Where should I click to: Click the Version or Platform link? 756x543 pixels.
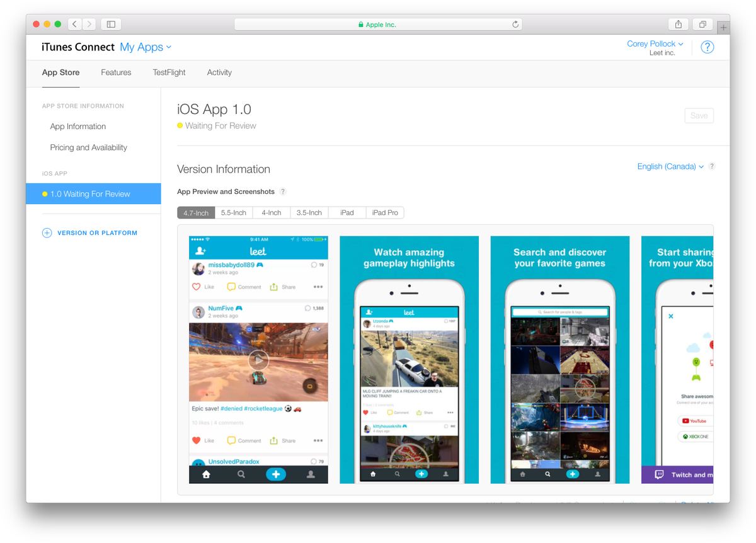click(97, 233)
